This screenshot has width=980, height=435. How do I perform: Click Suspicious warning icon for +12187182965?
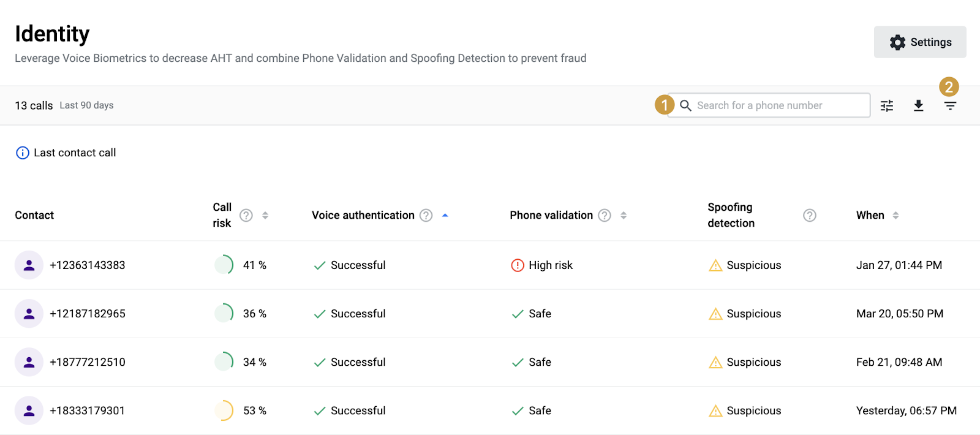coord(715,314)
